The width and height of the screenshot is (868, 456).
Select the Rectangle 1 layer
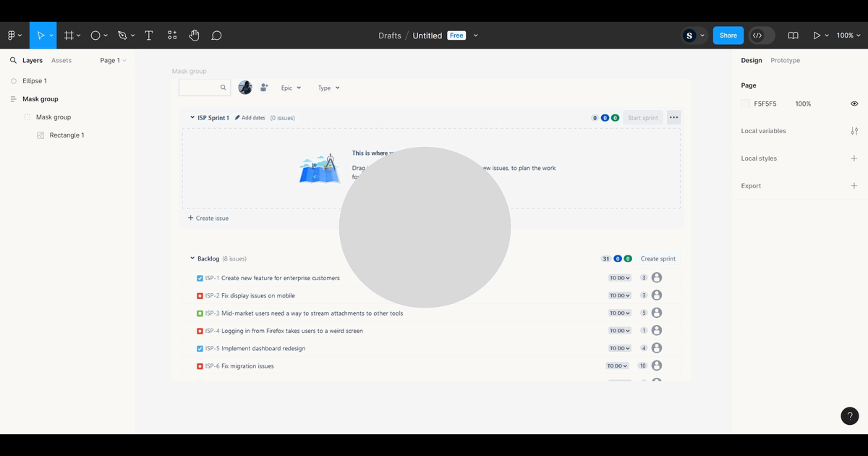[x=67, y=135]
